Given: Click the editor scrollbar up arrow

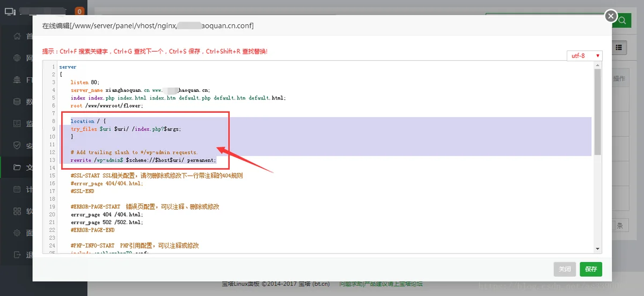Looking at the screenshot, I should [597, 66].
